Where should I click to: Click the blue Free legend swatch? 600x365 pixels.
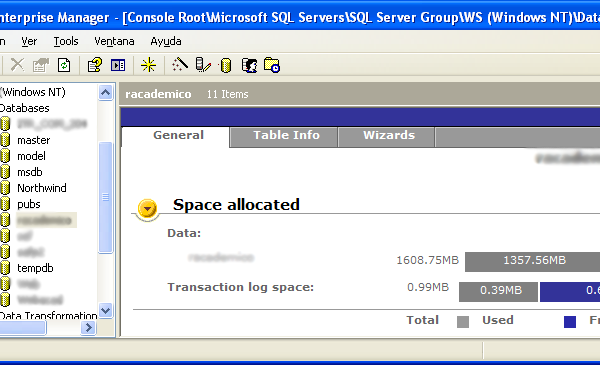pos(570,322)
